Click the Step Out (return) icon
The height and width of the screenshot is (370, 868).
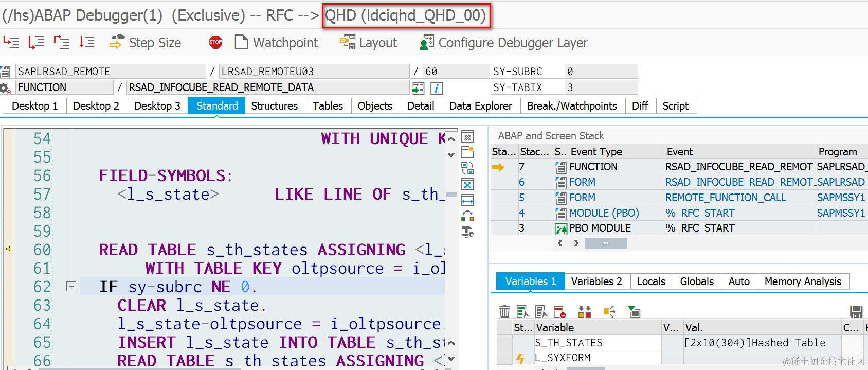click(x=61, y=42)
